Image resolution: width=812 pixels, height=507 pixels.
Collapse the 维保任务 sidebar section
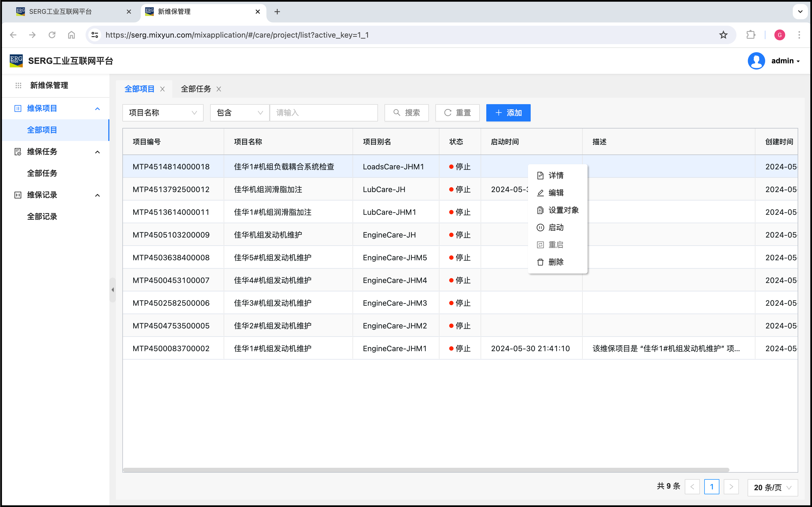point(97,152)
